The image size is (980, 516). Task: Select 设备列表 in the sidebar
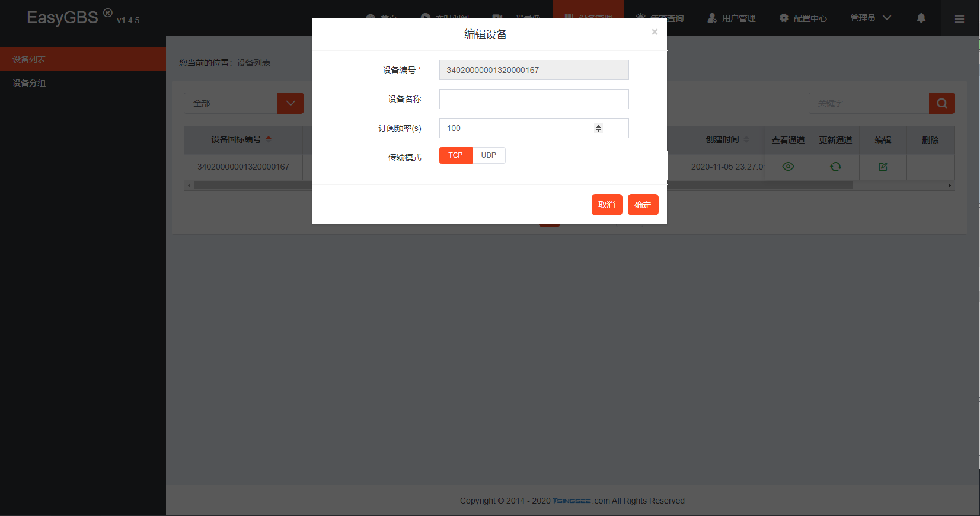pos(83,59)
